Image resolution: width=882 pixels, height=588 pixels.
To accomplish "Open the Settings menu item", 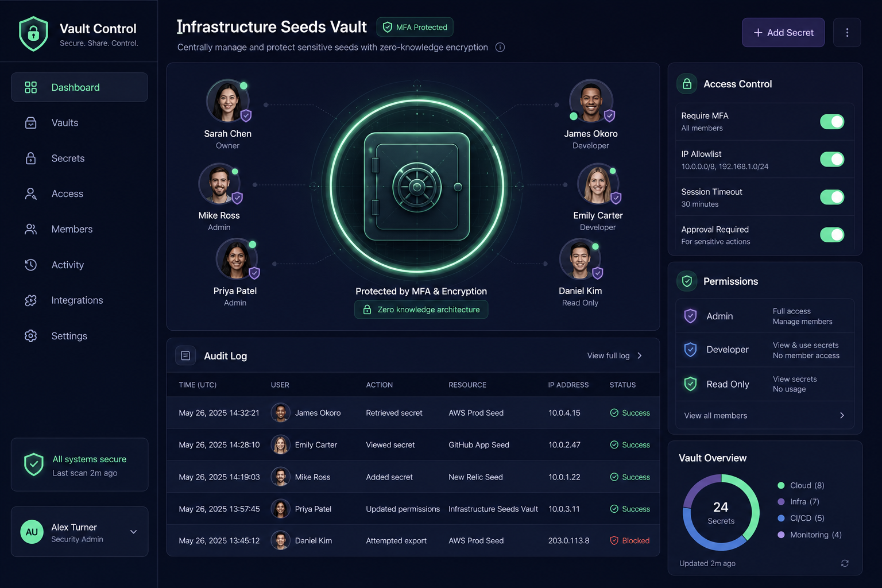I will coord(79,336).
